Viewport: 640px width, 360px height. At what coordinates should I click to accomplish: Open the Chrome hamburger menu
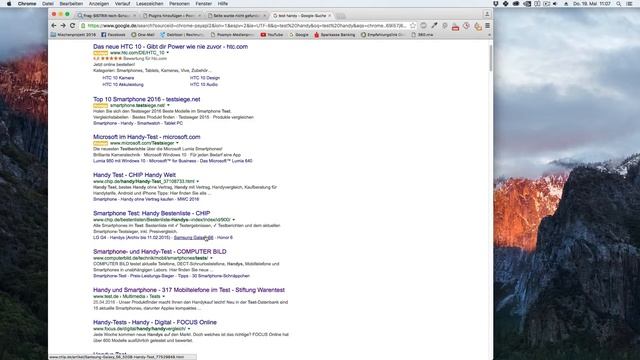tap(487, 26)
